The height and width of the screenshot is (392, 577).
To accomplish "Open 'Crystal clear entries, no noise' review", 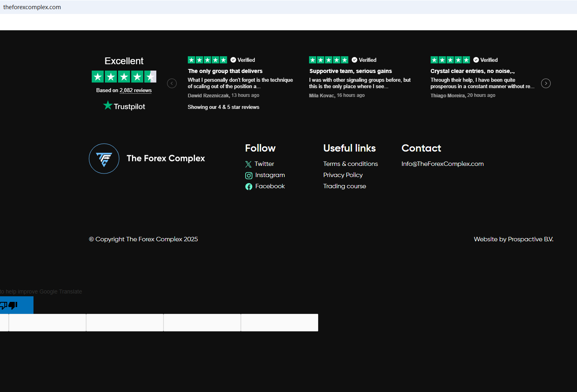I will tap(473, 71).
